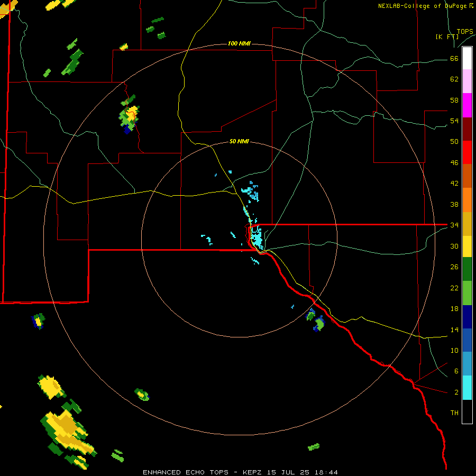Click the black TH legend swatch

467,411
